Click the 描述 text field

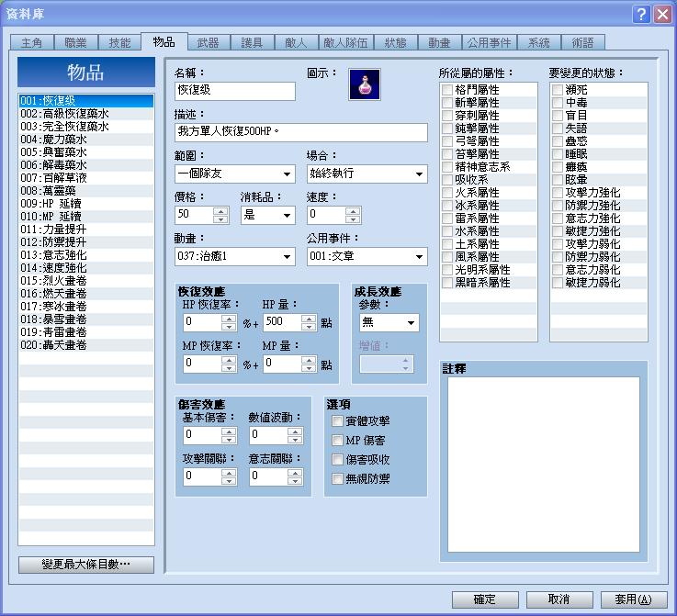(x=301, y=132)
